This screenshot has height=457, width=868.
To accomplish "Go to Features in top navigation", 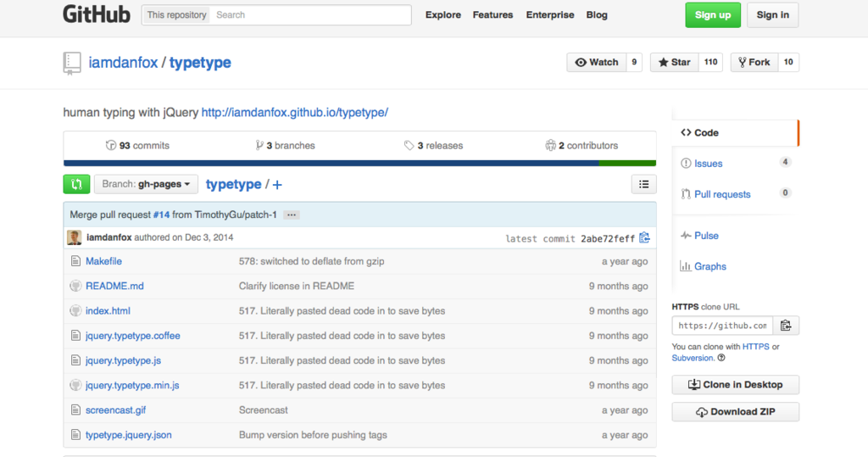I will pos(492,15).
